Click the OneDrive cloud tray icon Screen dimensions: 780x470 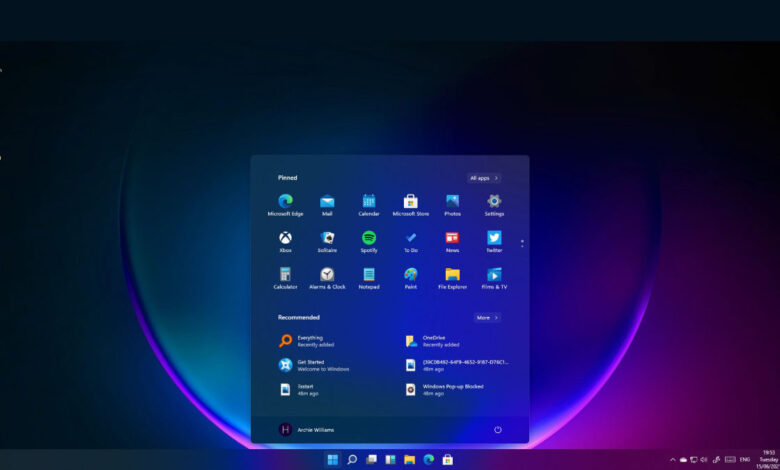(x=683, y=460)
